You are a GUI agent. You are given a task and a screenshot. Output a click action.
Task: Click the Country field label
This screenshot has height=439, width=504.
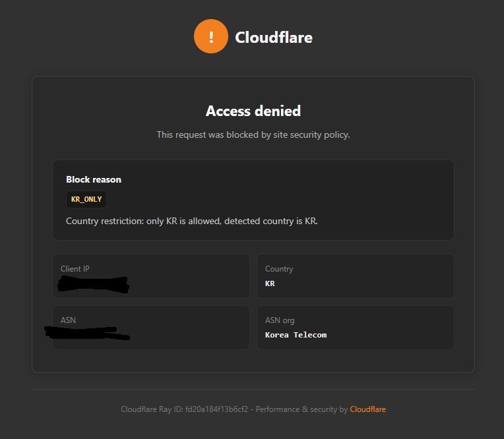tap(279, 269)
